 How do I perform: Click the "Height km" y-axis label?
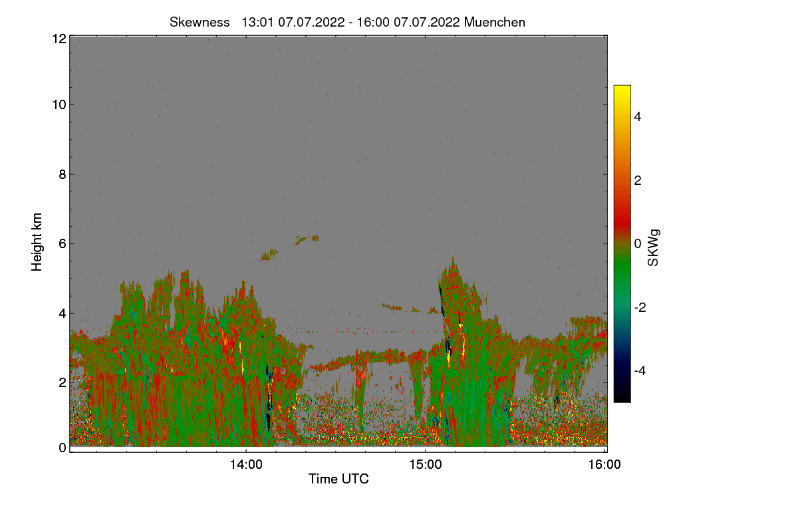click(37, 241)
